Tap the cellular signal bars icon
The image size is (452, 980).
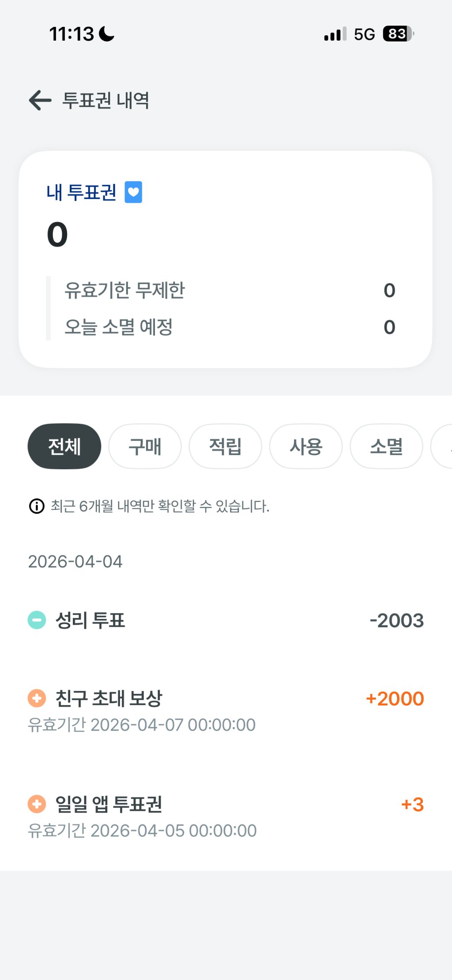pos(335,34)
